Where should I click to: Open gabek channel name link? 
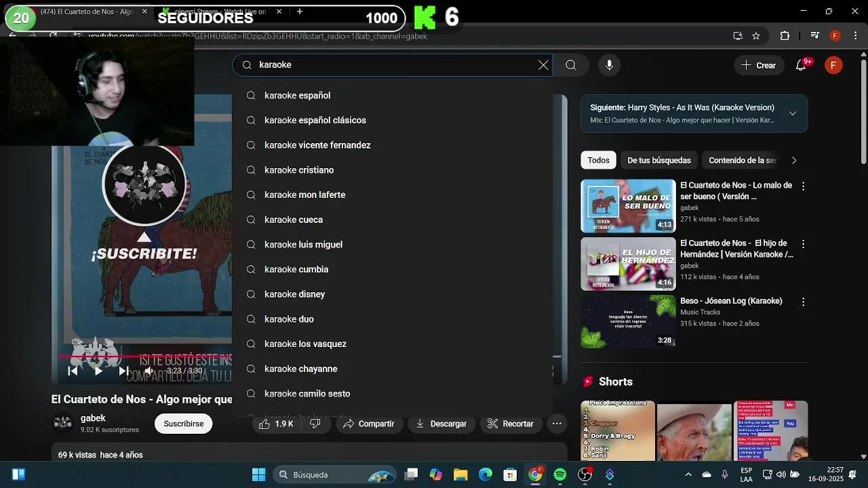[x=93, y=419]
